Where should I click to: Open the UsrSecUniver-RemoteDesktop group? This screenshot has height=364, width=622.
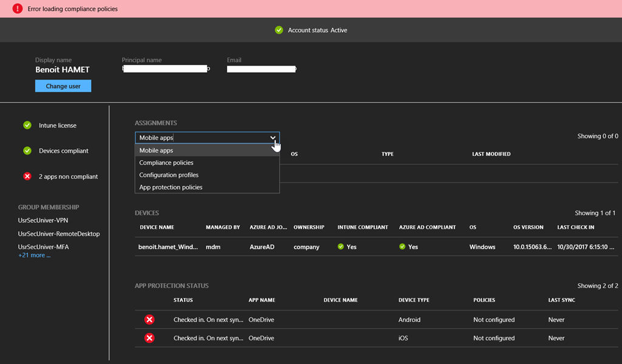(59, 234)
